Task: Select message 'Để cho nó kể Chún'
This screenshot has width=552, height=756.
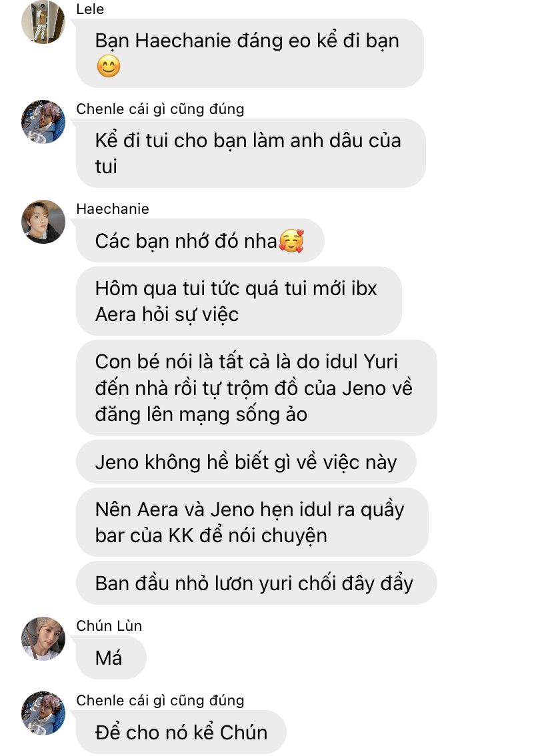Action: pyautogui.click(x=181, y=732)
